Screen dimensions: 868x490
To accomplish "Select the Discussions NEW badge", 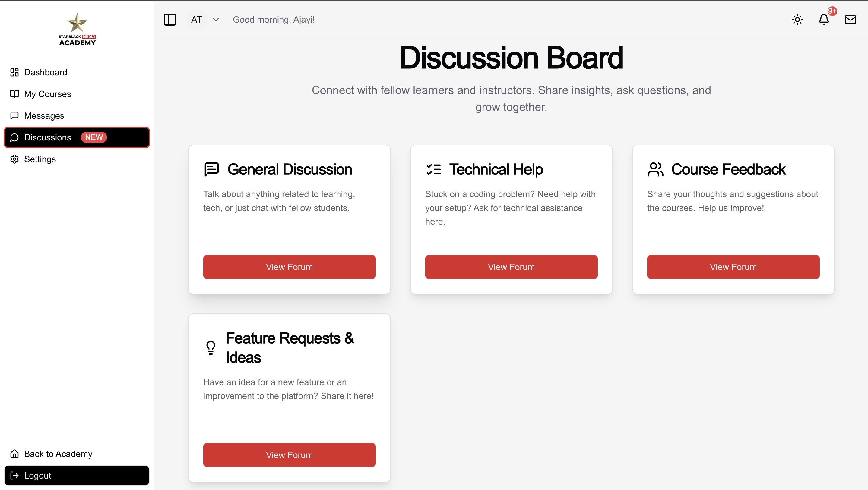I will [94, 137].
